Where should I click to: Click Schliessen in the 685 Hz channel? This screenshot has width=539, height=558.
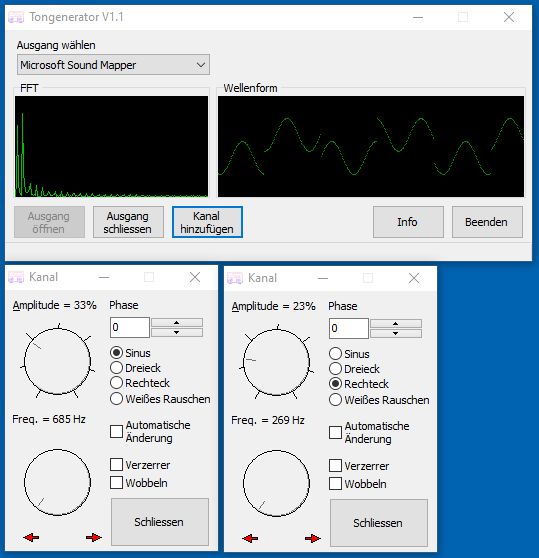pos(160,522)
